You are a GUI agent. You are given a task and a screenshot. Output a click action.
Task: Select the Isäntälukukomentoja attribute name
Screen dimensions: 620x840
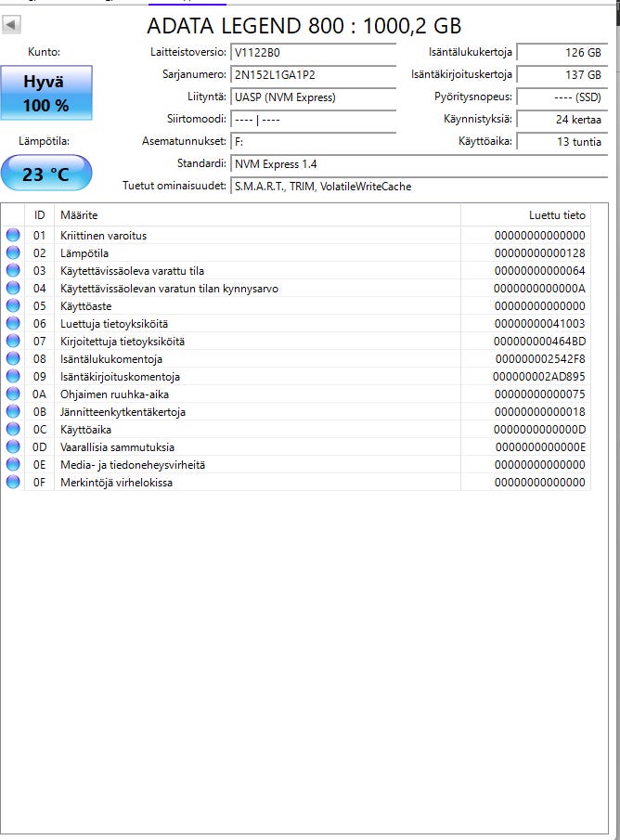click(x=111, y=359)
